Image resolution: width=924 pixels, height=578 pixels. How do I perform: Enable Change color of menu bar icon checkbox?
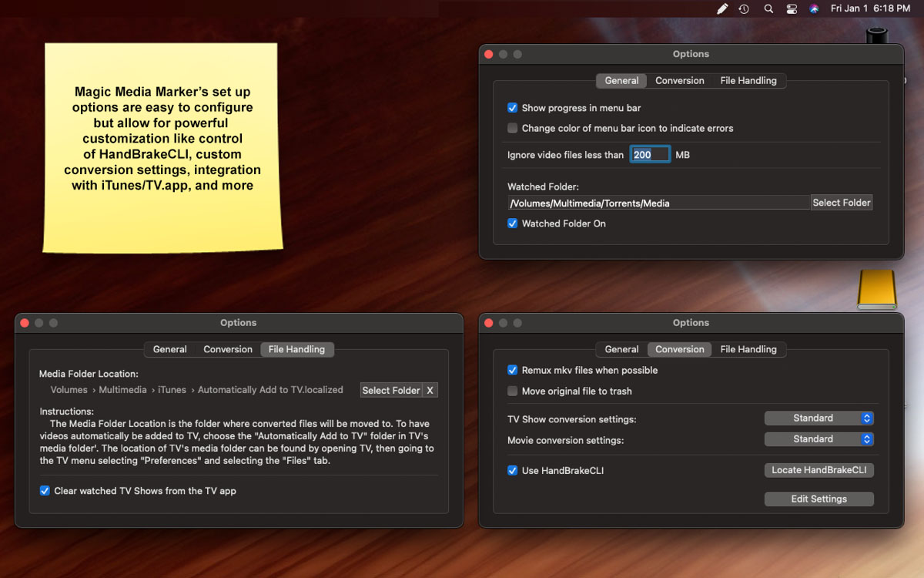[x=513, y=128]
